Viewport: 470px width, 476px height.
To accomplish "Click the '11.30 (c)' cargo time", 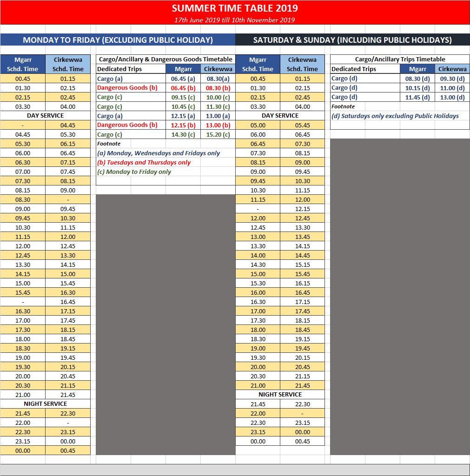I will (218, 107).
